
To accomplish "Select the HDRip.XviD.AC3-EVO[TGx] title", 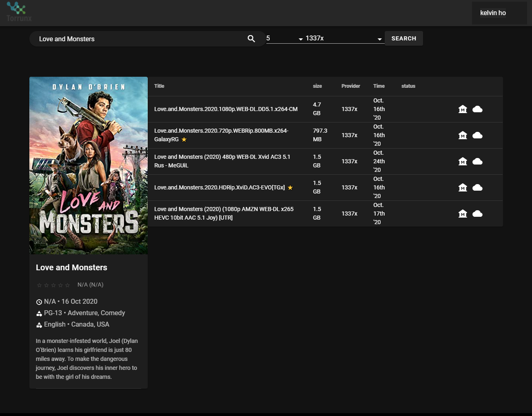I will click(x=219, y=187).
